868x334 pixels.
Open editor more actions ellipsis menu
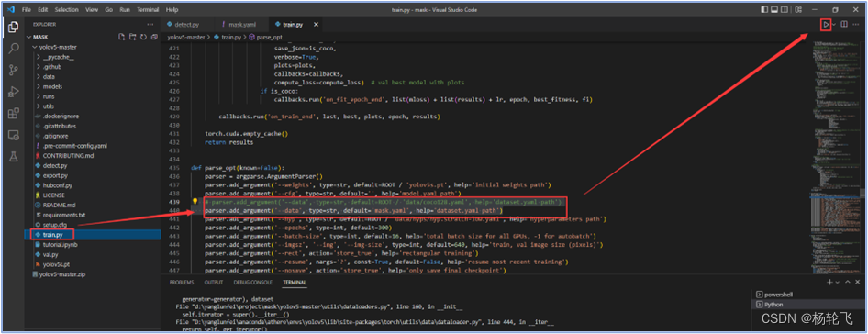tap(856, 25)
